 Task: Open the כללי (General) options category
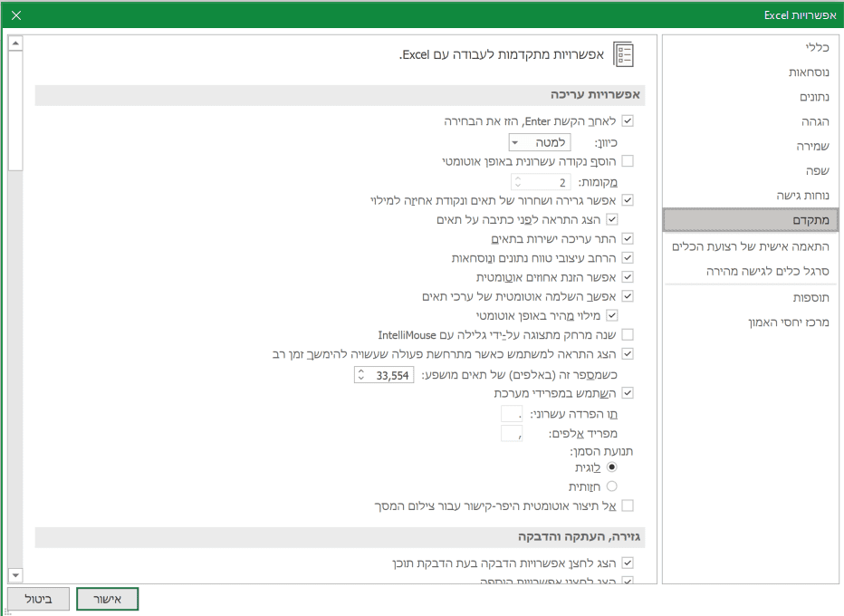(x=751, y=47)
